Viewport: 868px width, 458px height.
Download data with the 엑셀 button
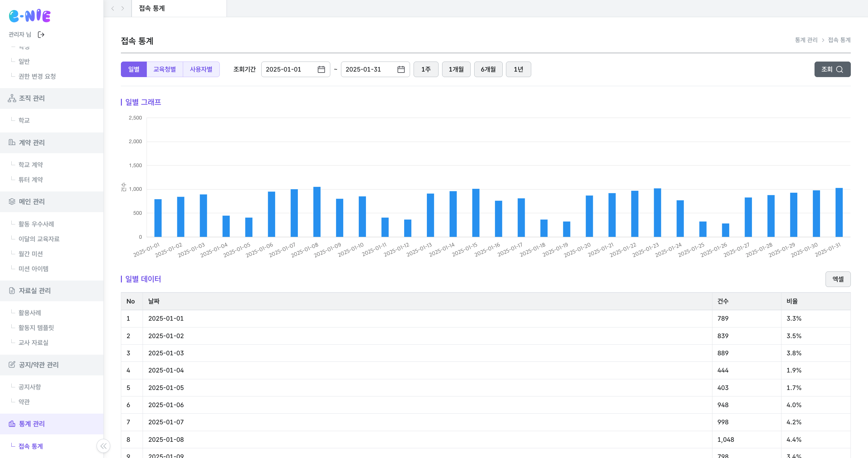coord(837,279)
